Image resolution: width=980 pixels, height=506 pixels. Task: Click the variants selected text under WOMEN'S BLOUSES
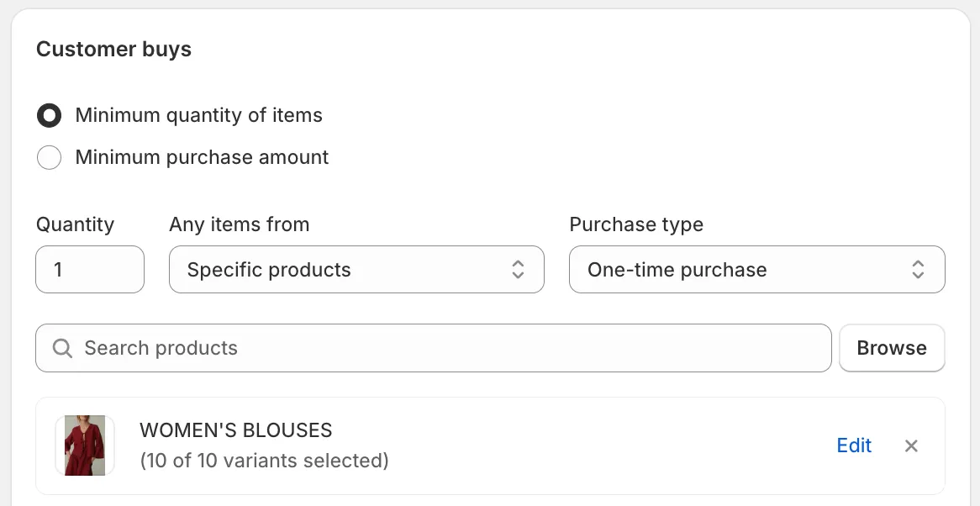[264, 461]
